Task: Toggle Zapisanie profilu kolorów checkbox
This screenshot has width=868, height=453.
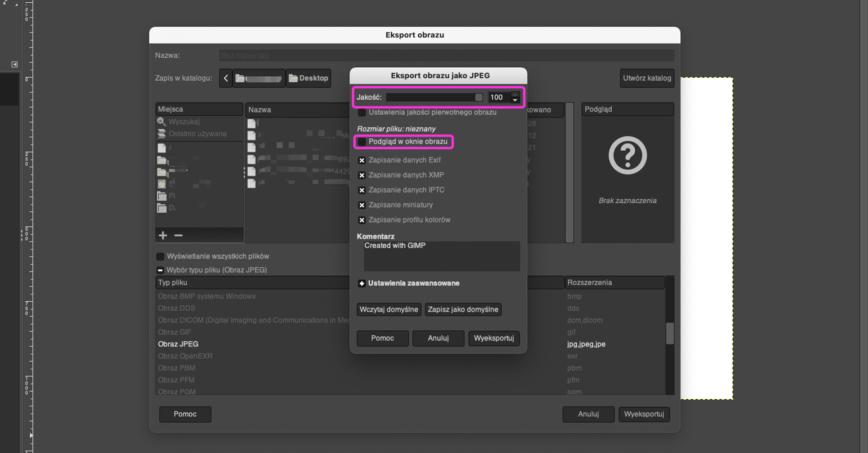Action: [x=362, y=220]
